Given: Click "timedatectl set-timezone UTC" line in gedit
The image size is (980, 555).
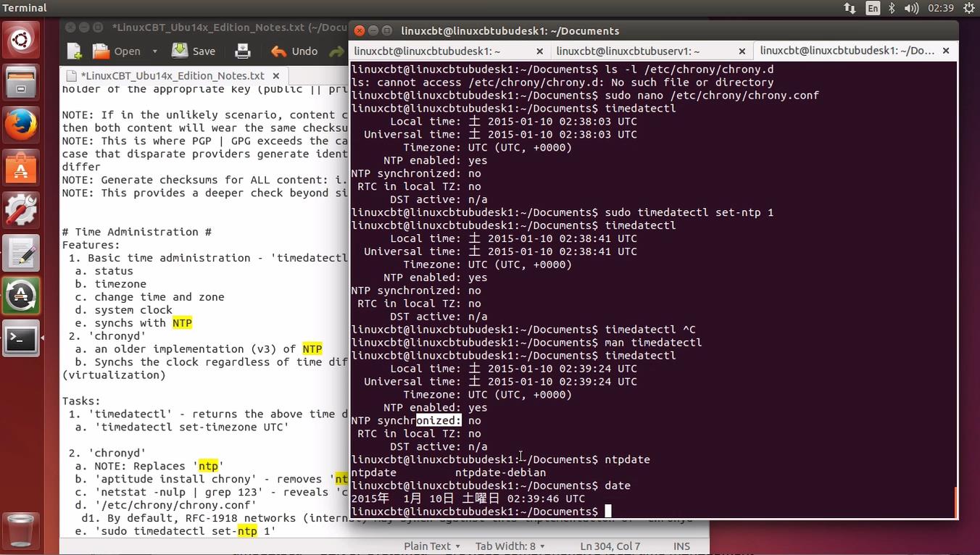Looking at the screenshot, I should coord(182,427).
